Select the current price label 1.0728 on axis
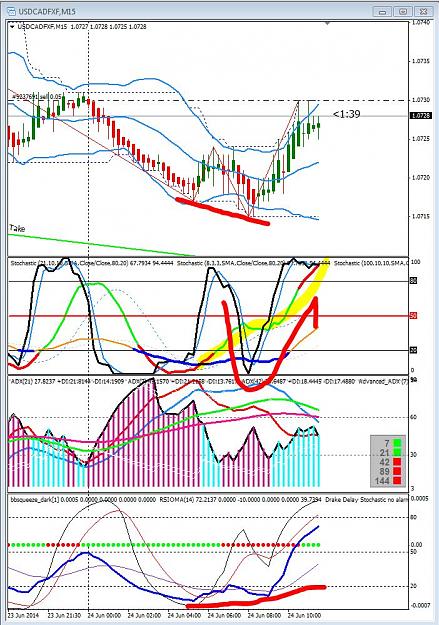Image resolution: width=439 pixels, height=625 pixels. tap(421, 116)
